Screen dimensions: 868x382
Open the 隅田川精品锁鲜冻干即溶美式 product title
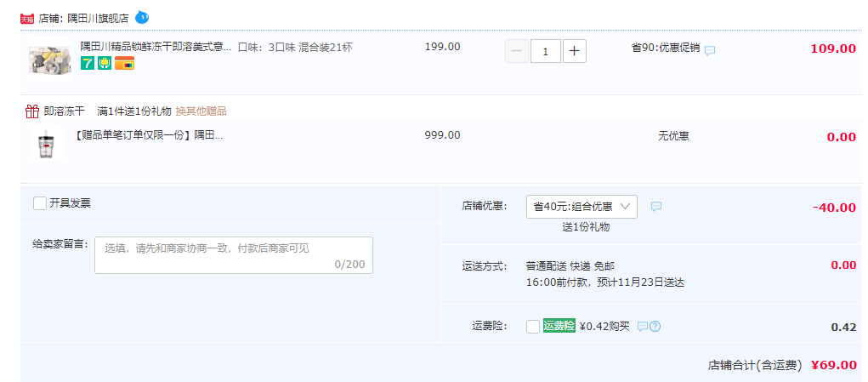[156, 47]
